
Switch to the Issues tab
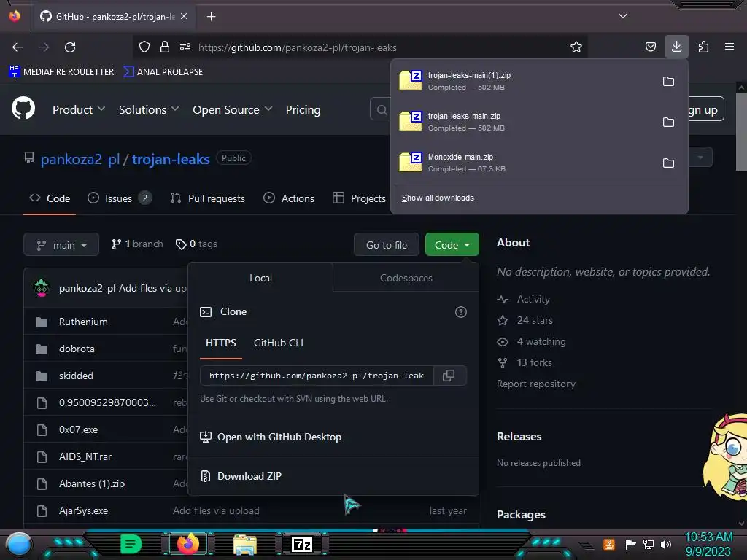[120, 198]
